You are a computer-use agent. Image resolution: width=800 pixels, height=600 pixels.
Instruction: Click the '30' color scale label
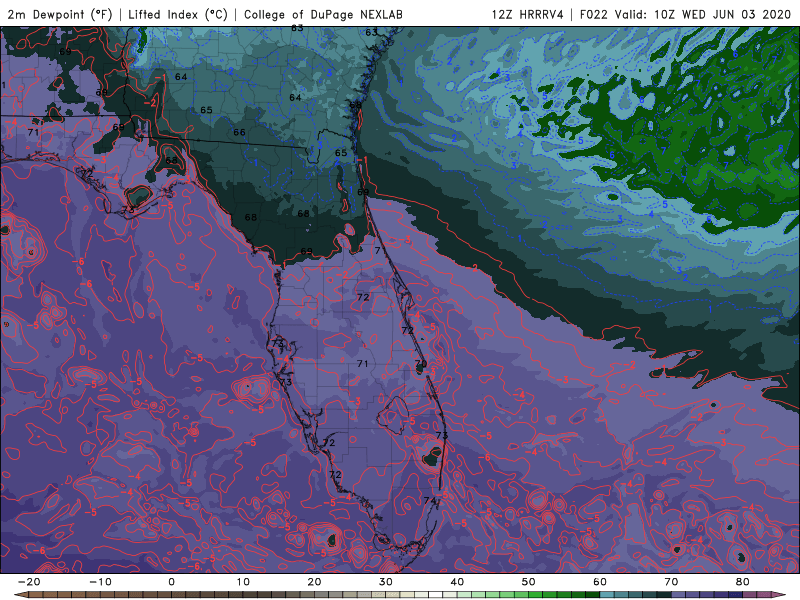coord(386,582)
